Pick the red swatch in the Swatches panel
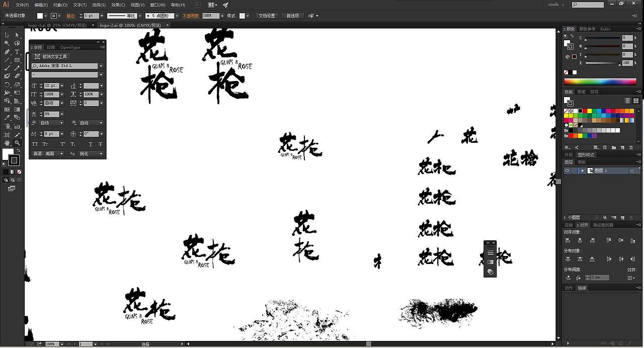Image resolution: width=644 pixels, height=348 pixels. [585, 111]
